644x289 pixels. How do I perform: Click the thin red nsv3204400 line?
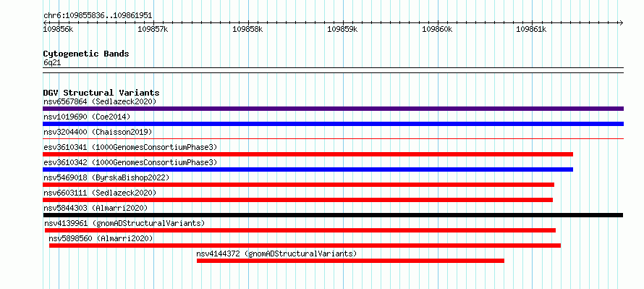pos(333,138)
